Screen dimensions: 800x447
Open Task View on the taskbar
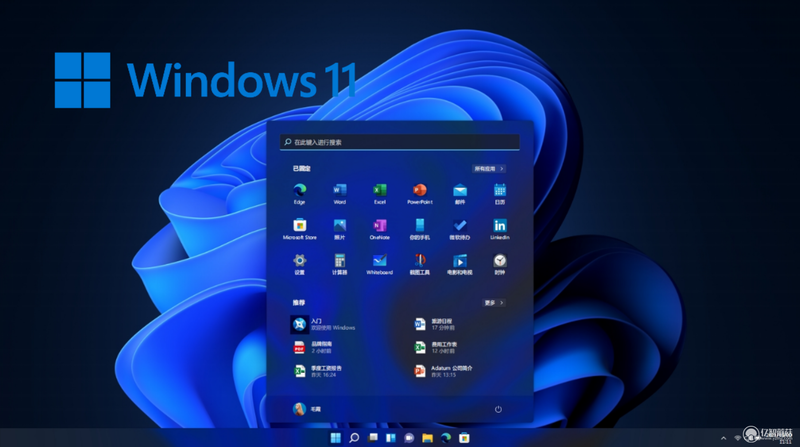click(373, 438)
